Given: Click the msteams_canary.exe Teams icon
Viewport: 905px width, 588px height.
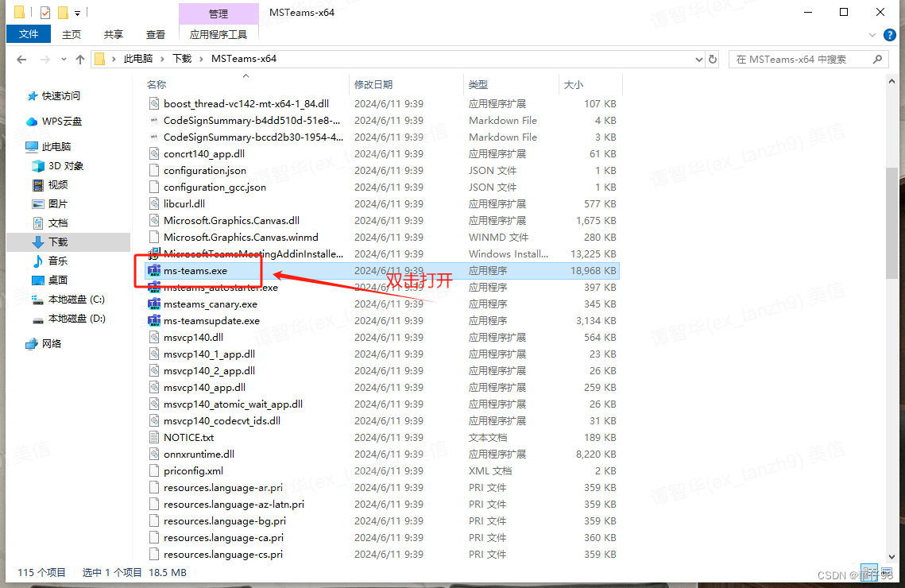Looking at the screenshot, I should (x=154, y=304).
